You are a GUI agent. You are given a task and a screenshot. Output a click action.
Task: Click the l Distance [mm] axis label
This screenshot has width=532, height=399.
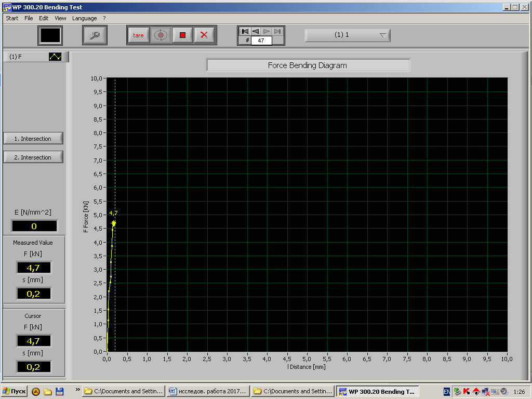[307, 367]
